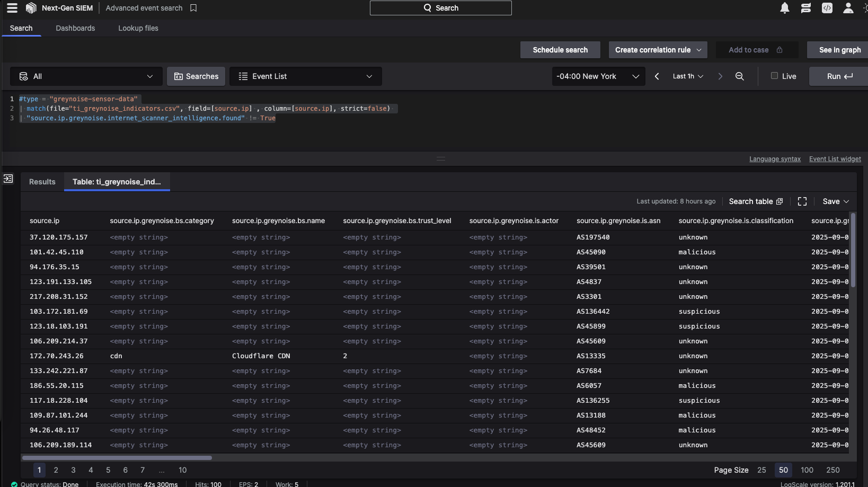Open the notifications bell
This screenshot has width=868, height=487.
tap(785, 8)
